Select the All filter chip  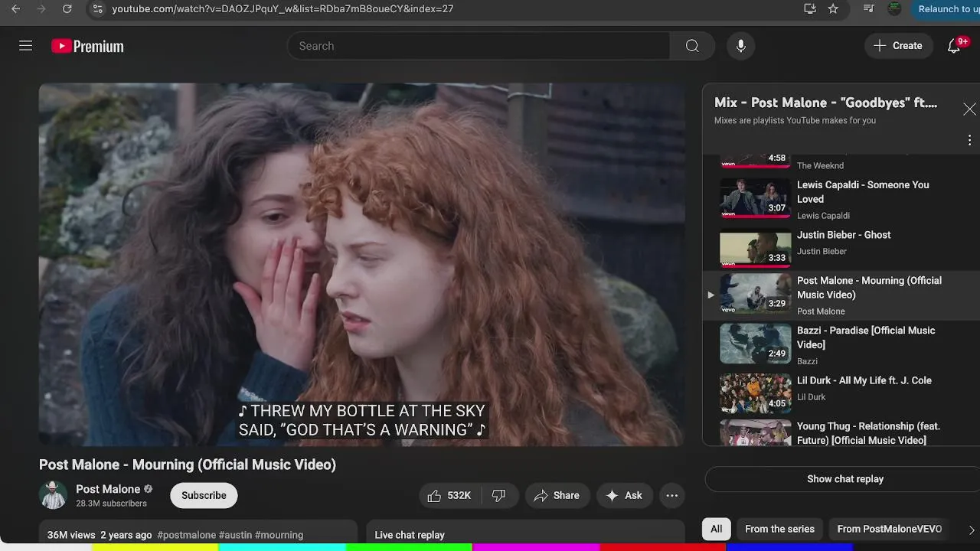click(x=716, y=529)
